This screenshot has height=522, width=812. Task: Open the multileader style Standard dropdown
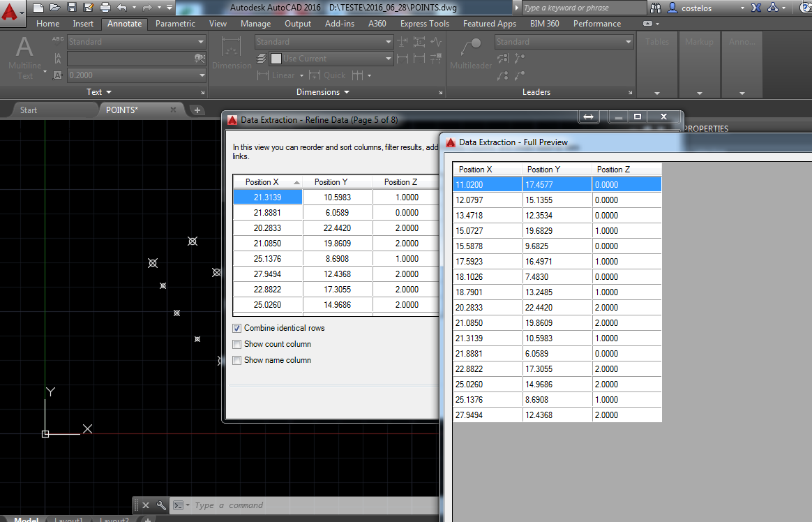[x=628, y=41]
